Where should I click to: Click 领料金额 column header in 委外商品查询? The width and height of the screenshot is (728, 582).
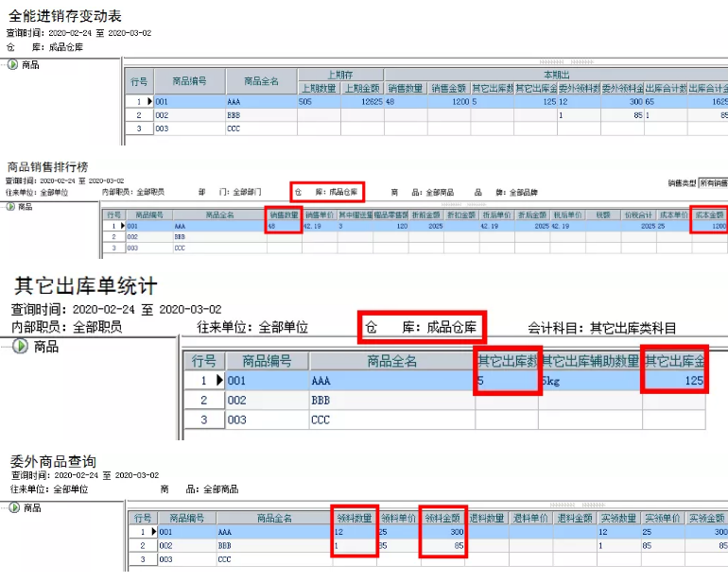(442, 518)
